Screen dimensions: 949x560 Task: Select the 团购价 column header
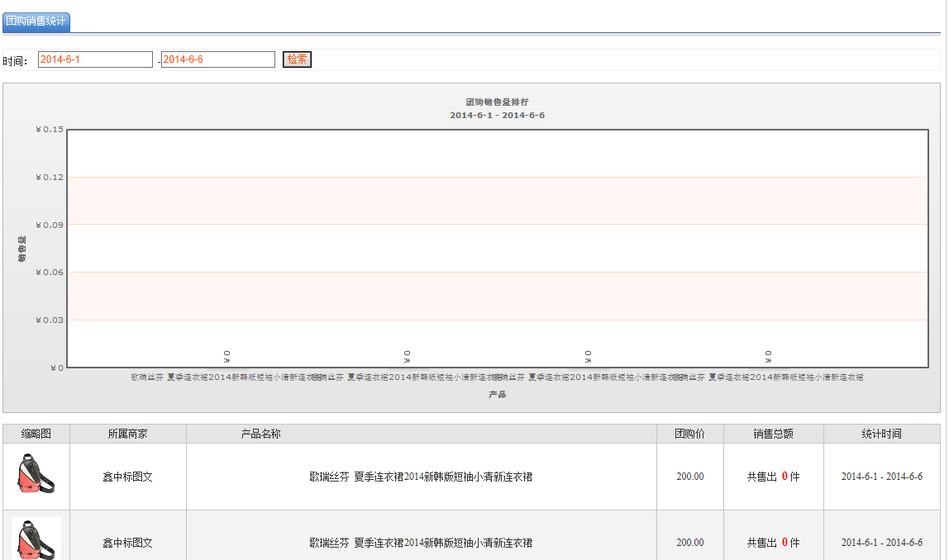[690, 434]
